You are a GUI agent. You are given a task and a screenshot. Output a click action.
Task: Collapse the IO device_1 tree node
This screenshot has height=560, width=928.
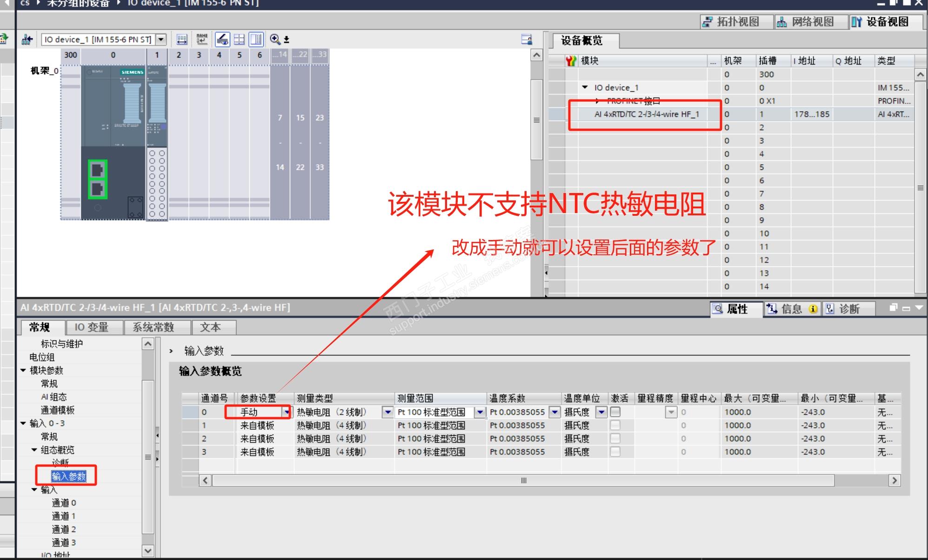[x=585, y=87]
